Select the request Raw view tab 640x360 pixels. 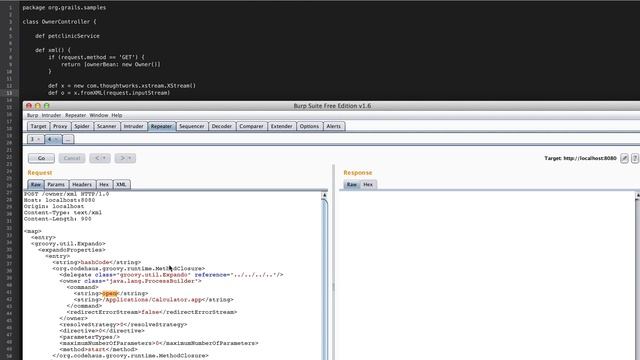coord(36,184)
